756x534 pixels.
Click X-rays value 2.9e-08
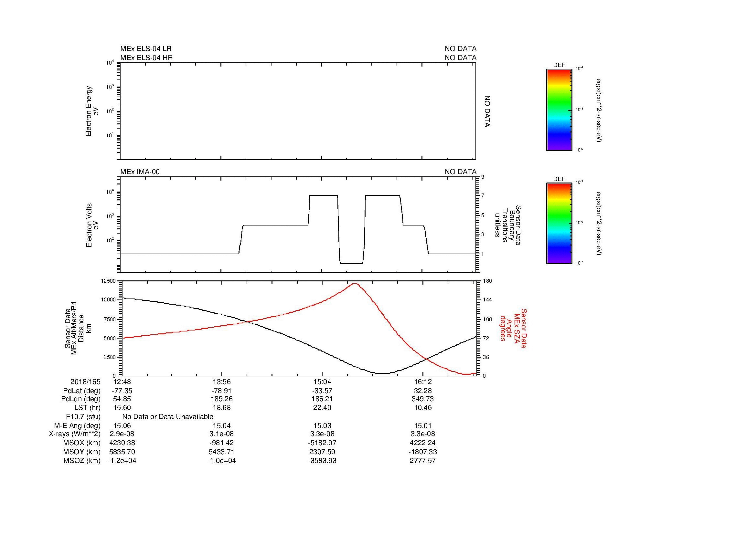(x=122, y=434)
